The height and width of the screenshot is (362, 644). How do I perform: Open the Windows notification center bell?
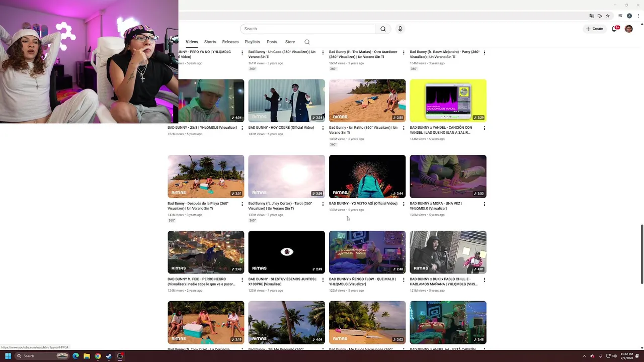(x=637, y=356)
